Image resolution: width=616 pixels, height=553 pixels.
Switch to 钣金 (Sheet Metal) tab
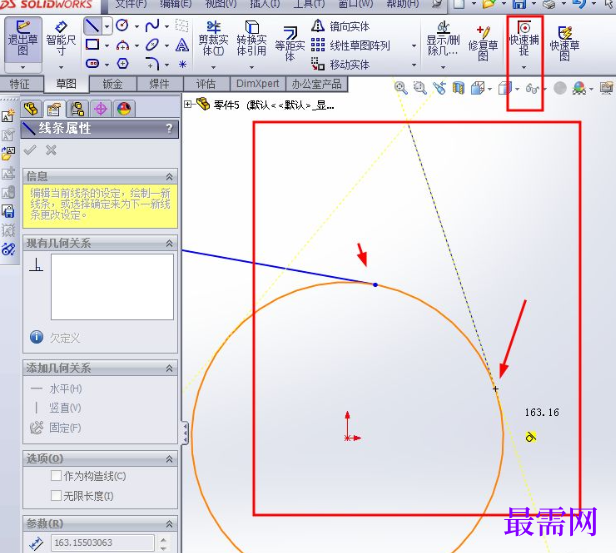(113, 84)
